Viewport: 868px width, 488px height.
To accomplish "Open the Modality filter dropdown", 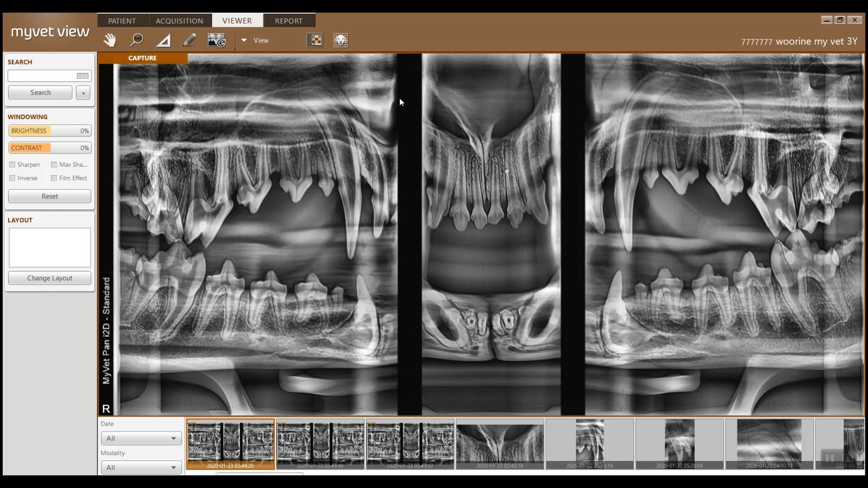I will [x=141, y=467].
